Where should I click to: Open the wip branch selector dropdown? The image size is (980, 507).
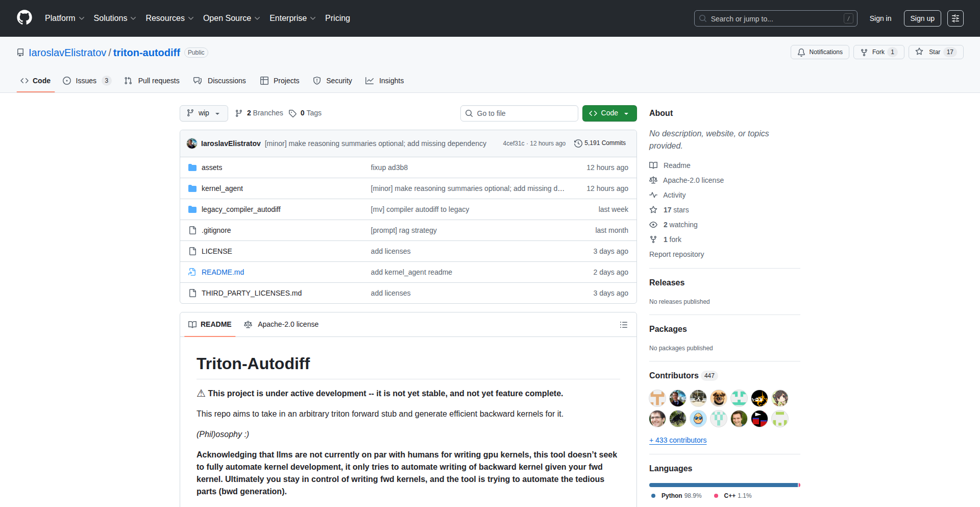point(204,113)
